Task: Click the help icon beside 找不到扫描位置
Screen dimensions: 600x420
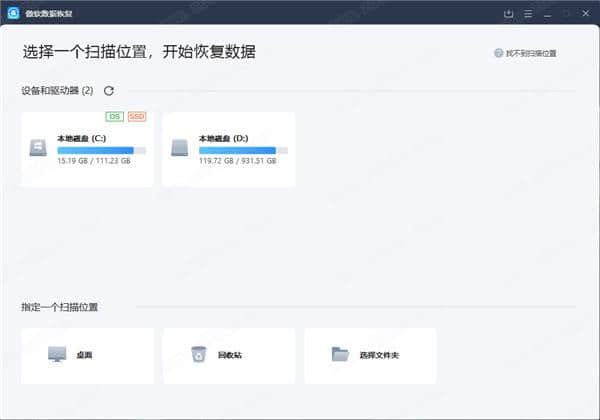Action: point(498,53)
